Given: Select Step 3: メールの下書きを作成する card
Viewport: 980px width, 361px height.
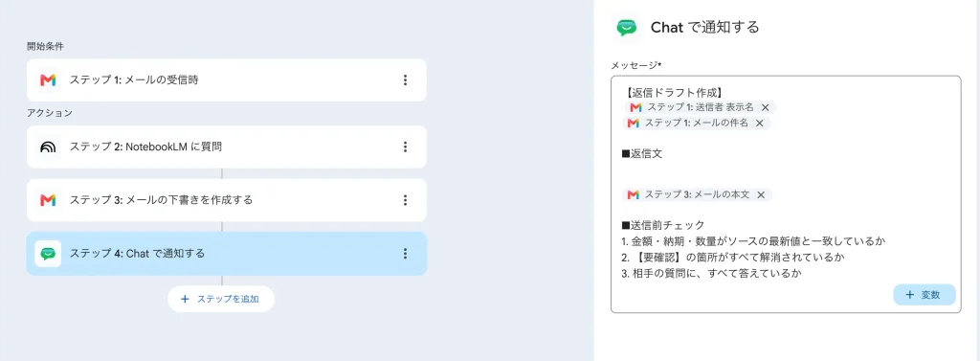Looking at the screenshot, I should coord(226,200).
